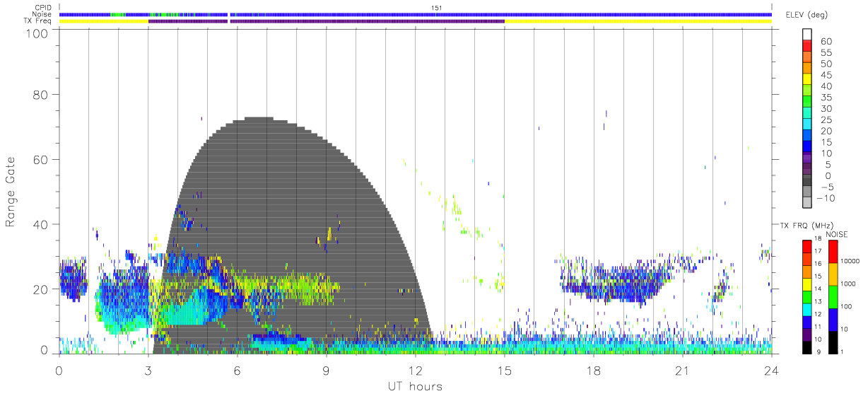The height and width of the screenshot is (401, 868).
Task: Click the black bottom swatch of the NOISE colorbar
Action: (x=833, y=342)
